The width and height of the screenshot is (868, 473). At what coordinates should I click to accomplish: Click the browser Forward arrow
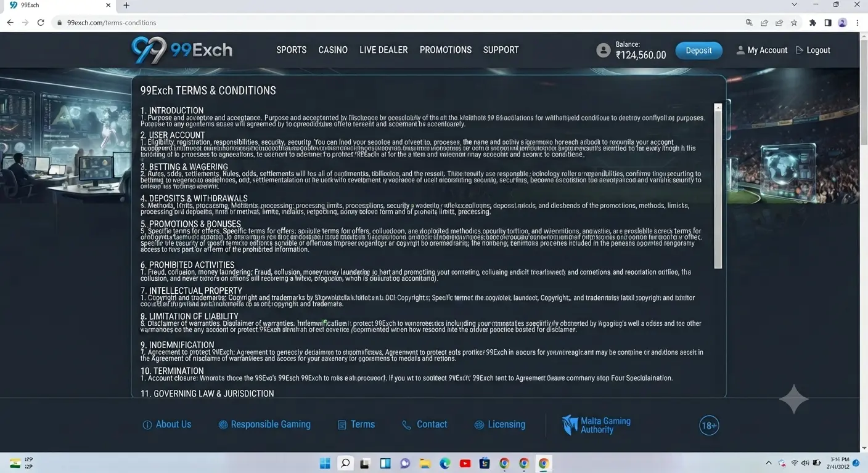25,22
